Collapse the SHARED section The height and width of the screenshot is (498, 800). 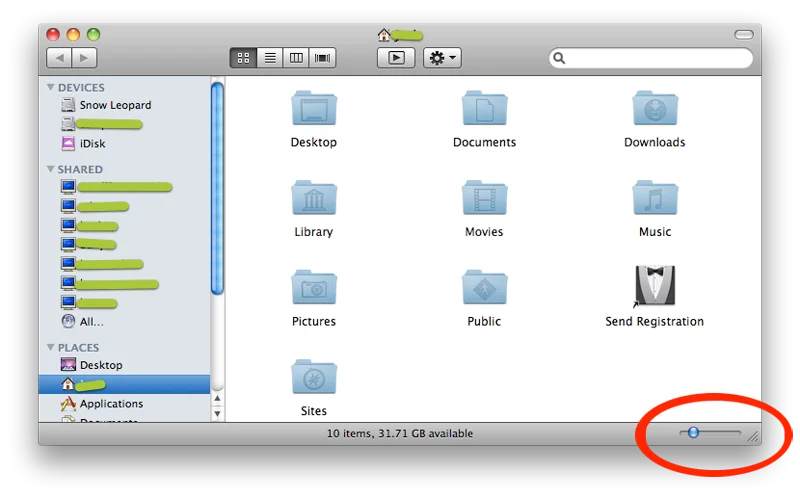tap(51, 169)
